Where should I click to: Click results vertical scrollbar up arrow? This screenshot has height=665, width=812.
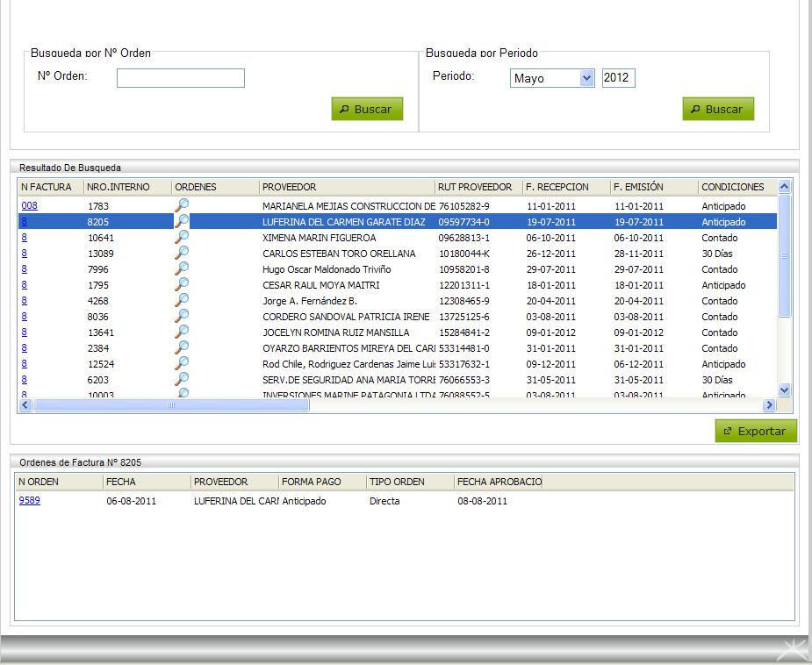[x=784, y=186]
